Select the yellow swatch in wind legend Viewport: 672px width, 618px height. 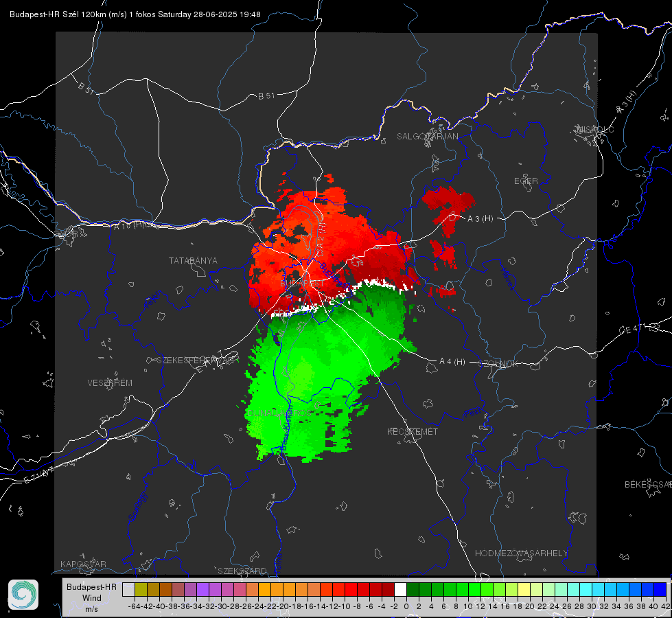tap(524, 589)
